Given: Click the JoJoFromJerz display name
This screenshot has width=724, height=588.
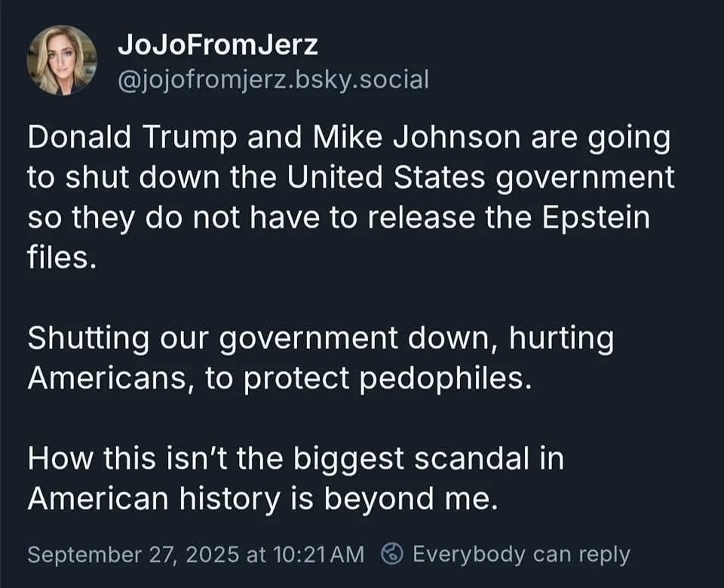Looking at the screenshot, I should click(217, 45).
